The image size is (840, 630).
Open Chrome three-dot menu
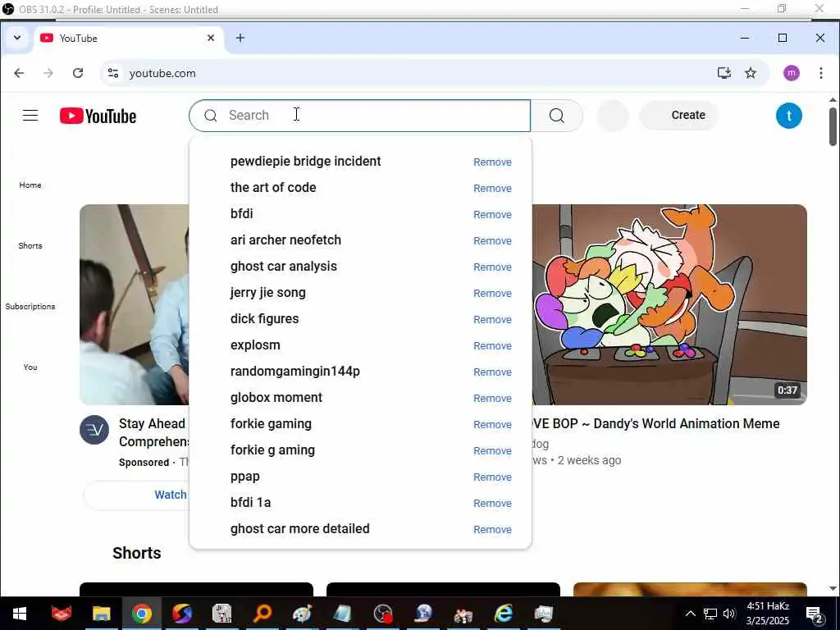pyautogui.click(x=820, y=73)
